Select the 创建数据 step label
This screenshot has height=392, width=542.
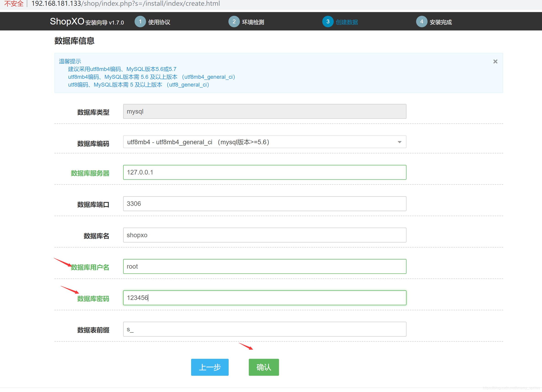coord(347,22)
